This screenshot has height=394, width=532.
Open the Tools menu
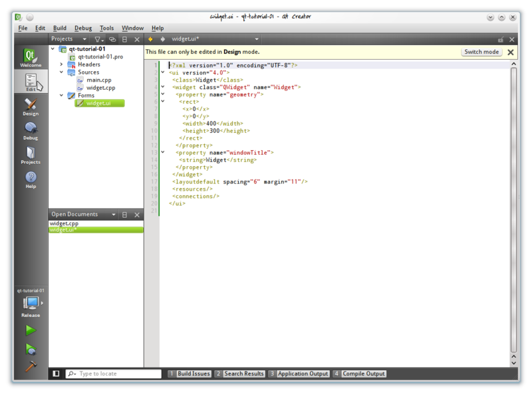(106, 28)
